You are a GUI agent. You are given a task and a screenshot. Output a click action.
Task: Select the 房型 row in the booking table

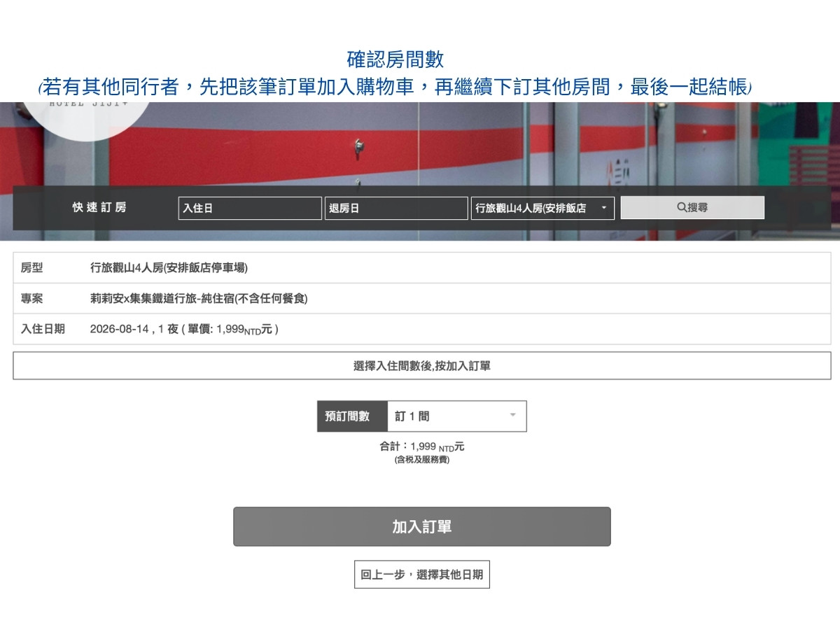(420, 267)
